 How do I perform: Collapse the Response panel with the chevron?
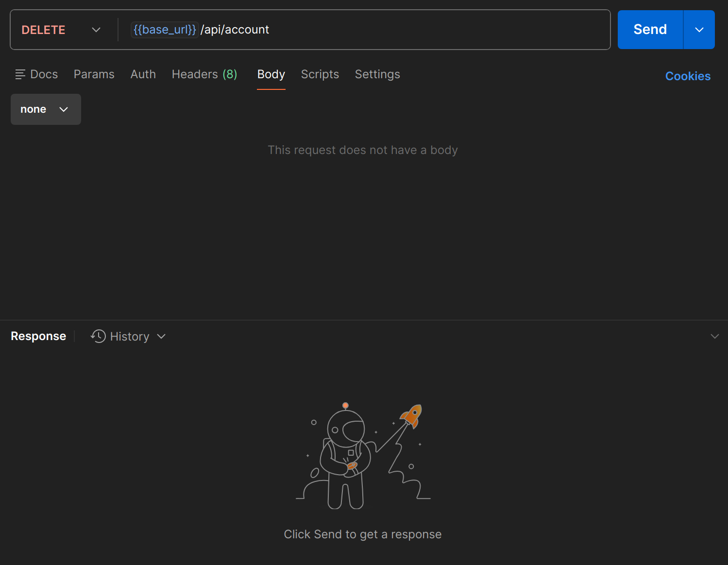[715, 336]
